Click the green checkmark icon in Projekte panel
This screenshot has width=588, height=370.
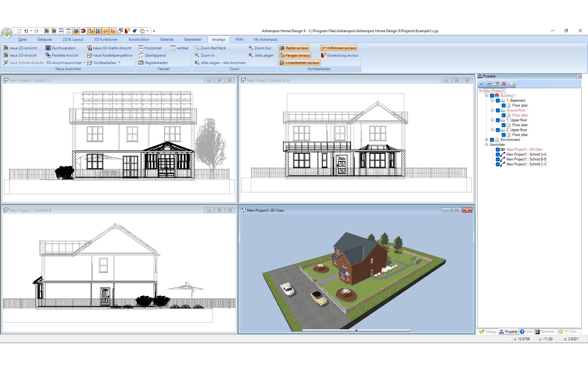coord(482,84)
